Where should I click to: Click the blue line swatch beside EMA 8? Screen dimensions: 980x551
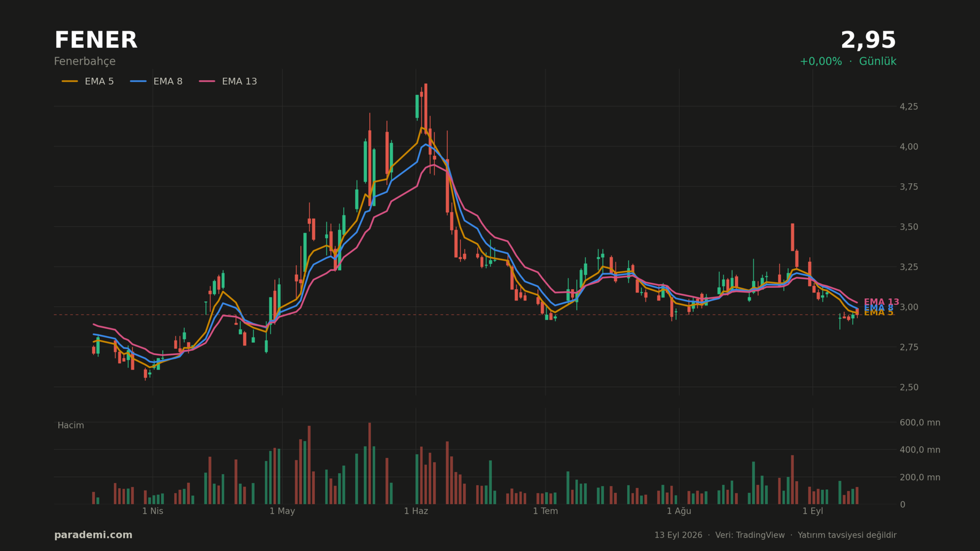(x=138, y=81)
